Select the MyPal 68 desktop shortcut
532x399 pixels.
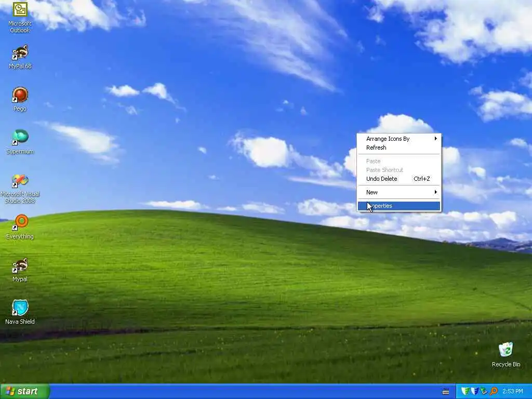(20, 57)
